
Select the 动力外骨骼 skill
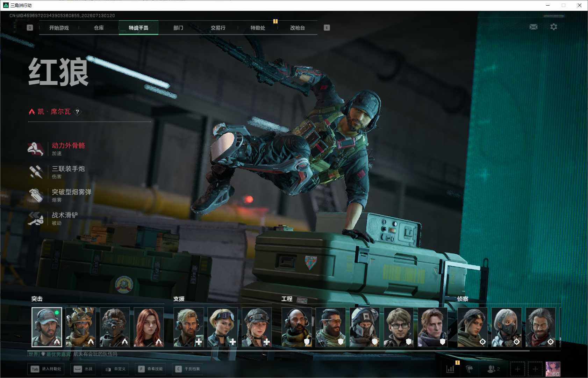pyautogui.click(x=57, y=149)
